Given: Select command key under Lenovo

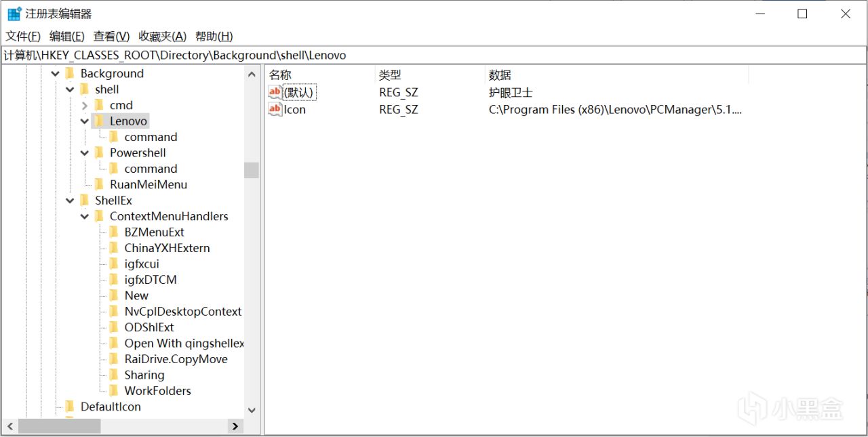Looking at the screenshot, I should click(151, 137).
